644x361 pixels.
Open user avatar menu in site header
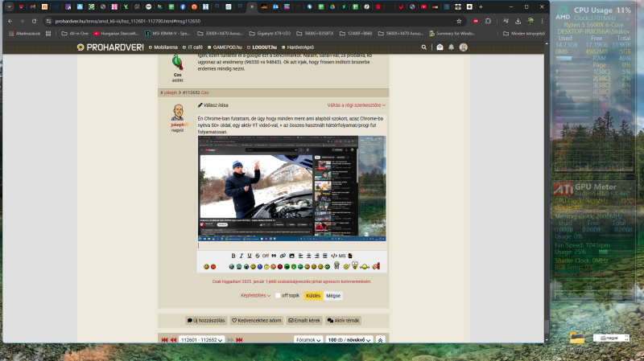tap(464, 47)
